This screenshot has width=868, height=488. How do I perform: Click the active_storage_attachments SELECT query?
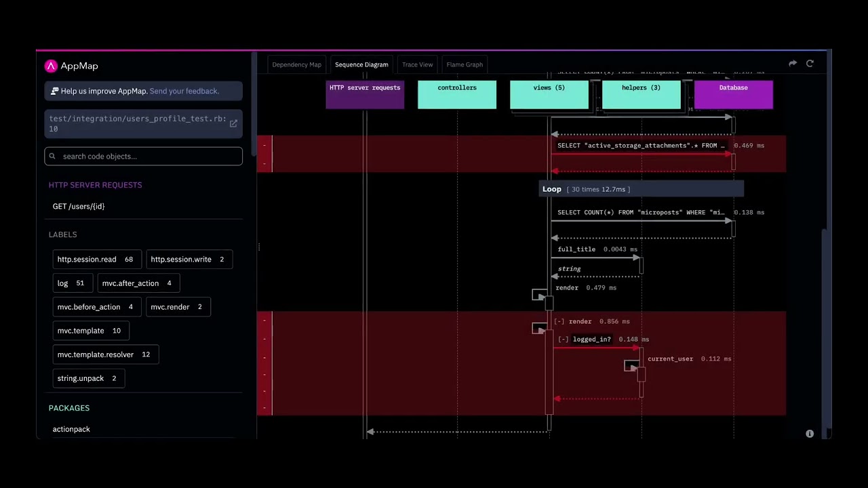(x=641, y=146)
